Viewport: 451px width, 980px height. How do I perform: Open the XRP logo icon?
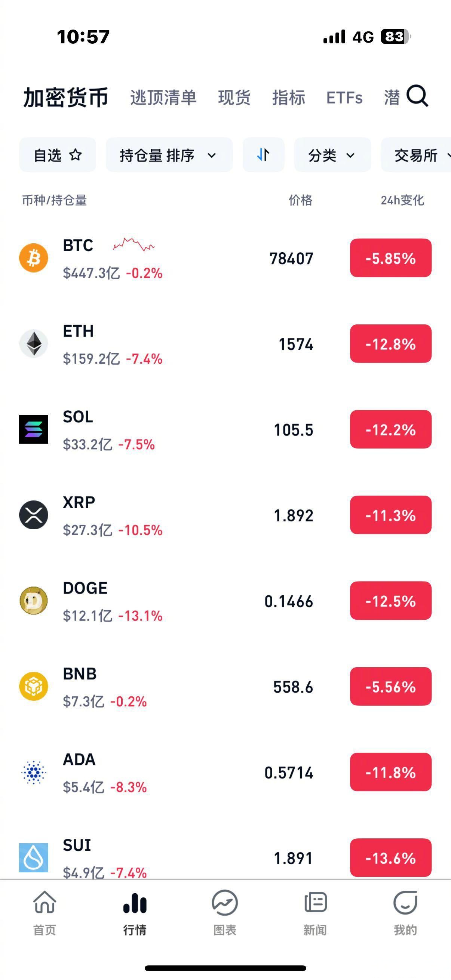click(34, 515)
